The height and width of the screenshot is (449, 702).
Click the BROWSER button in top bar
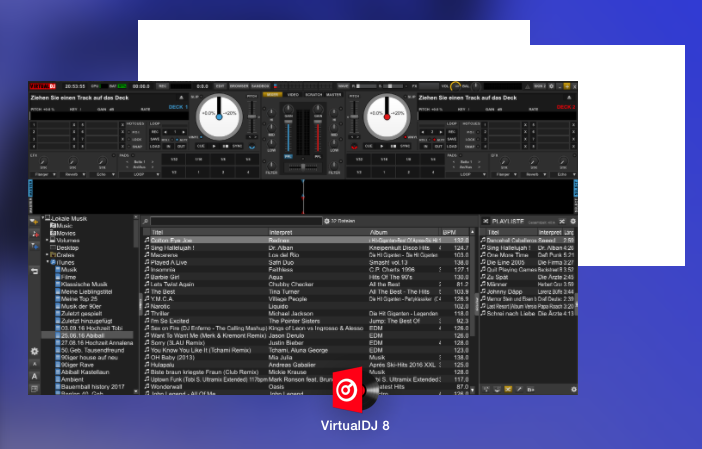coord(239,86)
